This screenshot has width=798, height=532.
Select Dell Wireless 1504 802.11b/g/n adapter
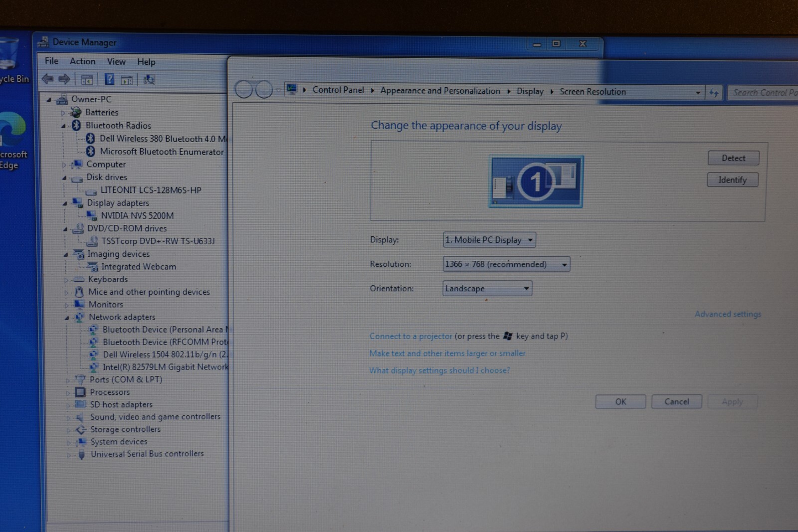165,355
